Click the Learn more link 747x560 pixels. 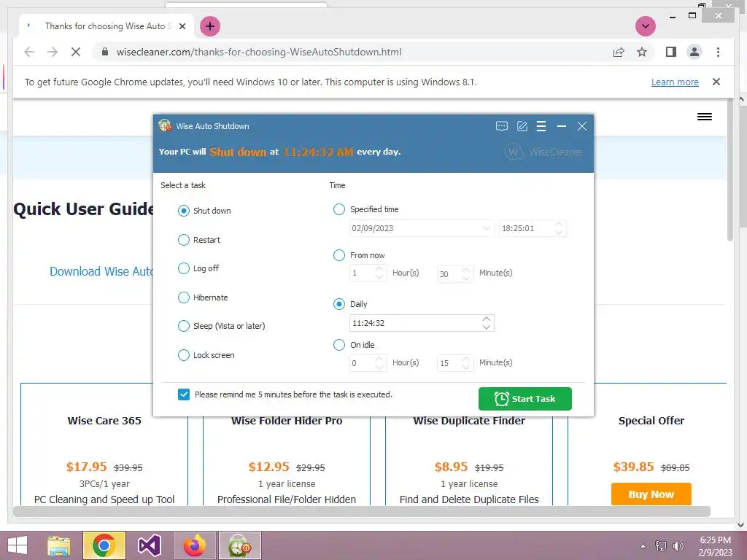(675, 82)
